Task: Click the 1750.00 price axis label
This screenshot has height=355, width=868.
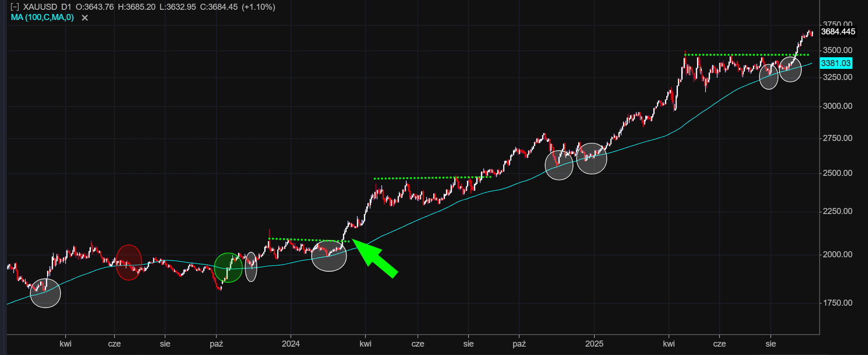Action: pyautogui.click(x=837, y=303)
